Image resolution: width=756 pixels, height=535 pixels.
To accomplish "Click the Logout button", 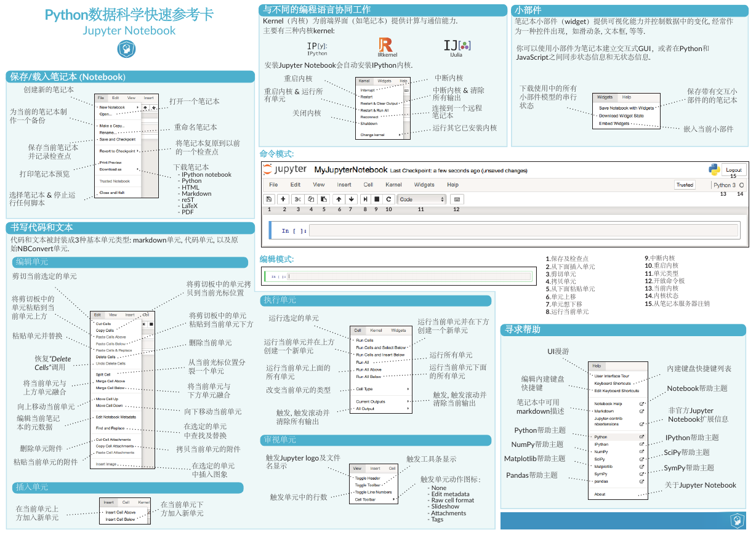I will click(x=733, y=170).
